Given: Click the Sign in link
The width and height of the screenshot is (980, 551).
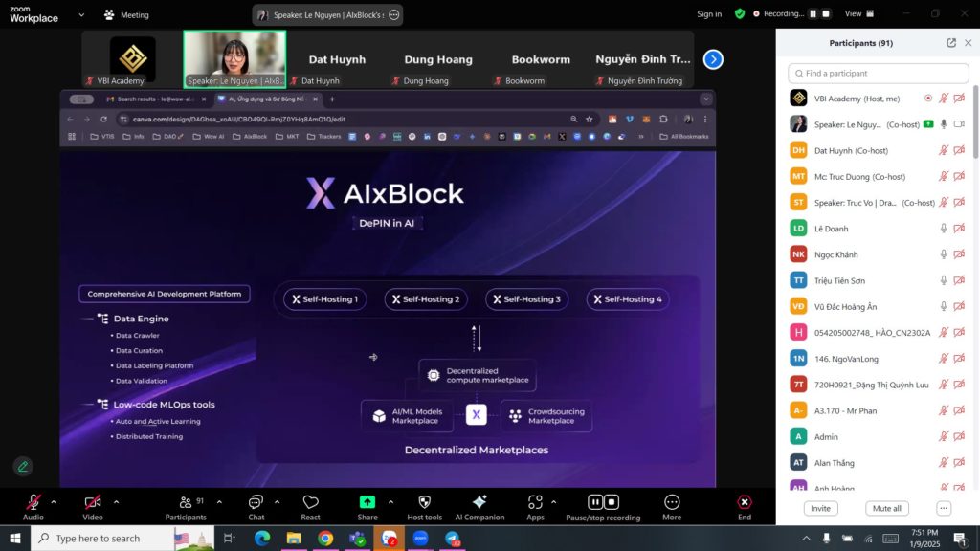Looking at the screenshot, I should click(709, 13).
